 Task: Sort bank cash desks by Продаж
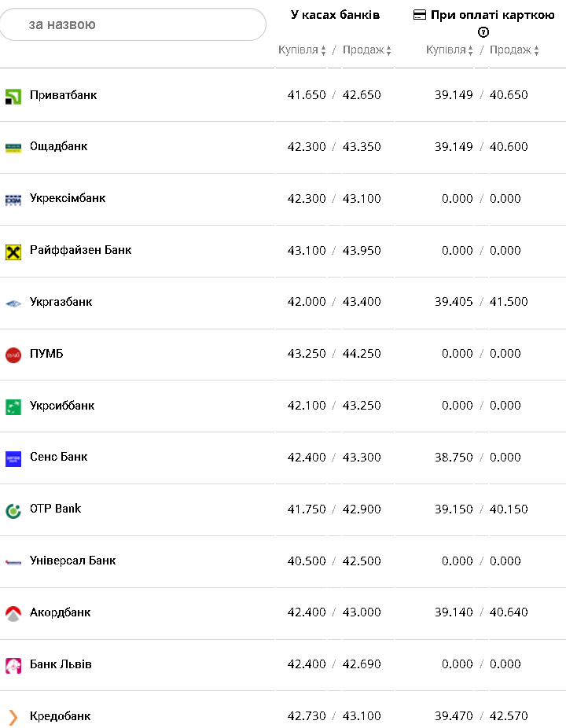coord(367,50)
